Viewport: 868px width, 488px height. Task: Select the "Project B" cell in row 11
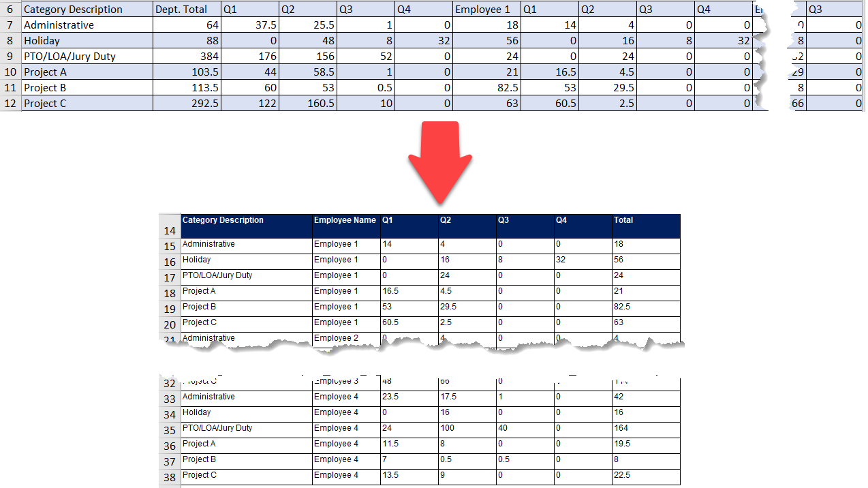[87, 88]
